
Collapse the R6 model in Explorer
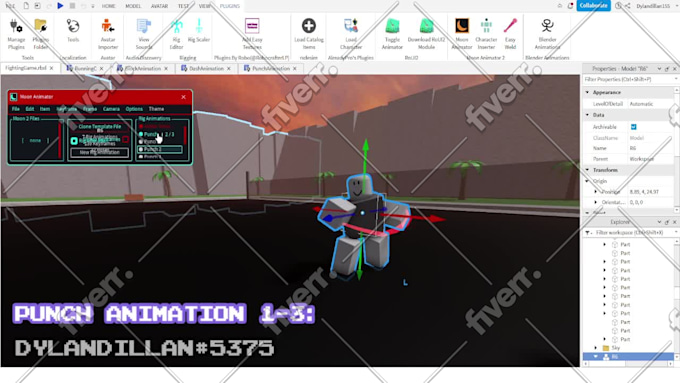click(595, 357)
